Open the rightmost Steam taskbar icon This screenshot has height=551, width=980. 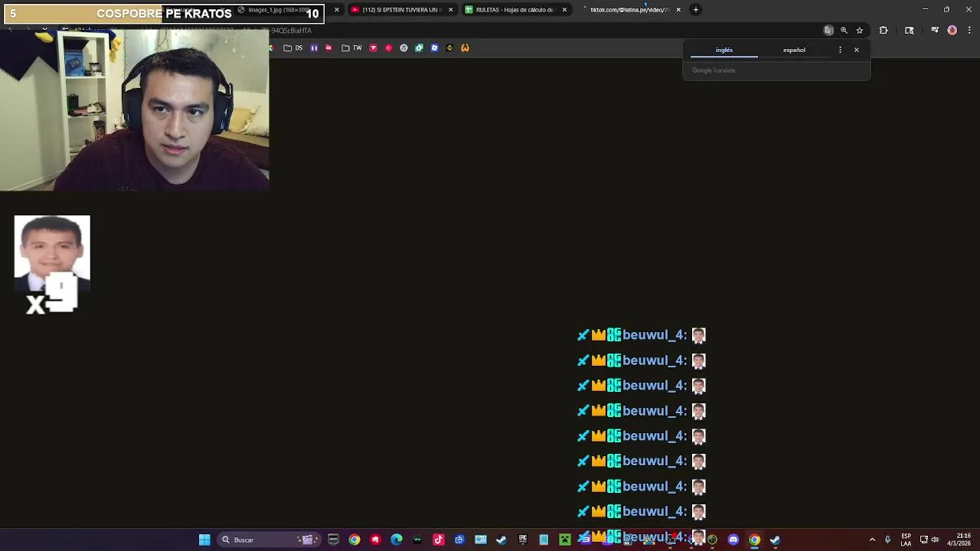(x=775, y=540)
